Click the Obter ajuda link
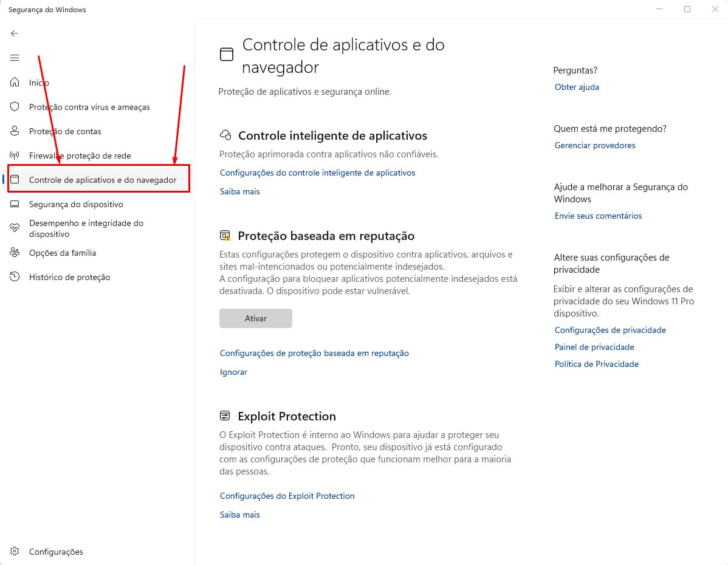 (577, 87)
